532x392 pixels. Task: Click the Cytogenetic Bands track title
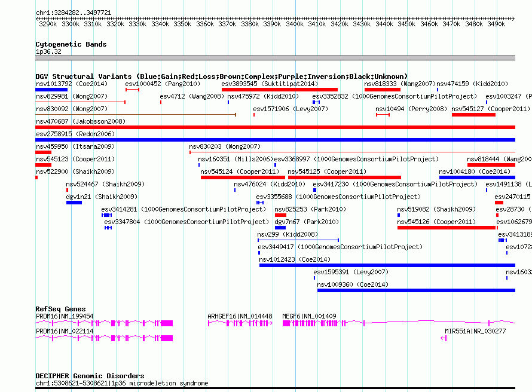click(x=71, y=44)
